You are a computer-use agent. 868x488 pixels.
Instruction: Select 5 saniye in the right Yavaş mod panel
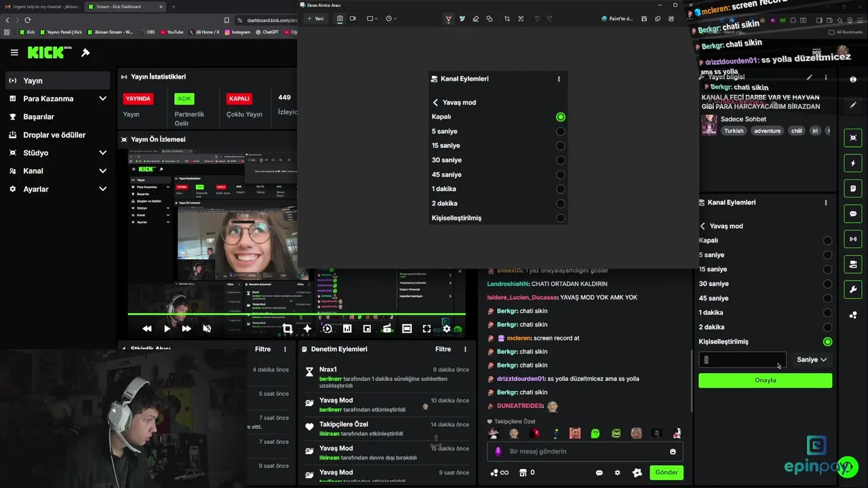pyautogui.click(x=827, y=255)
